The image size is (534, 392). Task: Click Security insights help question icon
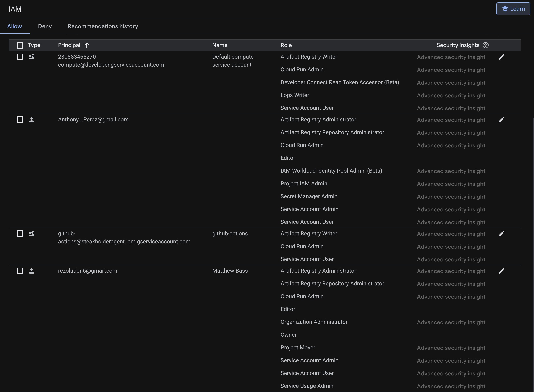pyautogui.click(x=485, y=45)
